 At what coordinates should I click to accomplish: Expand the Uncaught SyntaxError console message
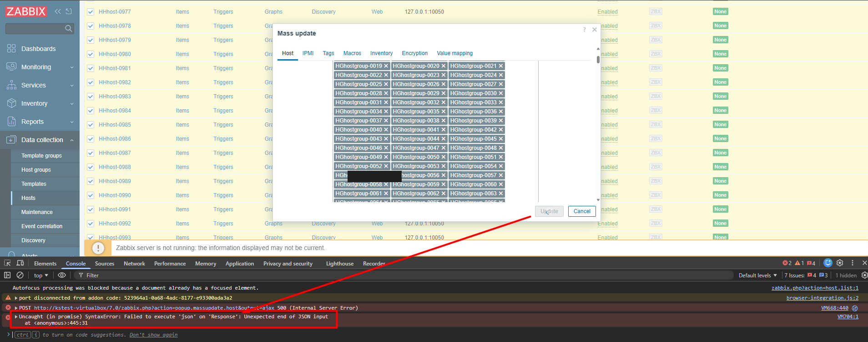tap(16, 316)
